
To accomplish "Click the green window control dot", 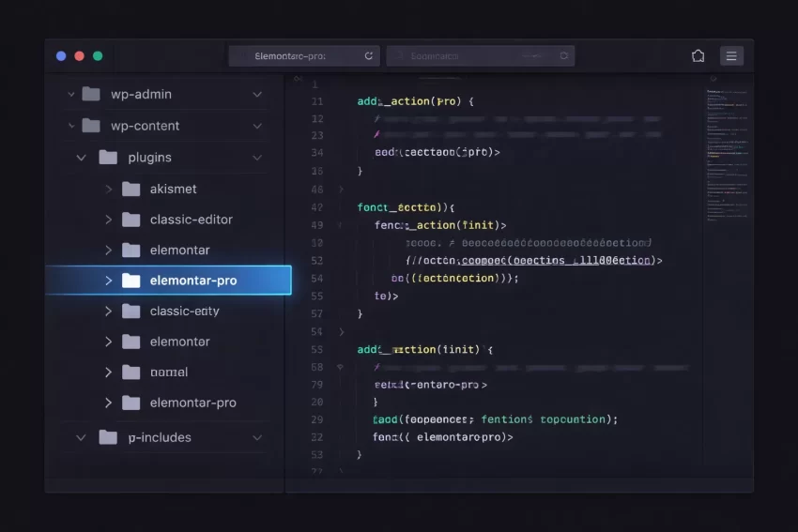I will (x=98, y=56).
